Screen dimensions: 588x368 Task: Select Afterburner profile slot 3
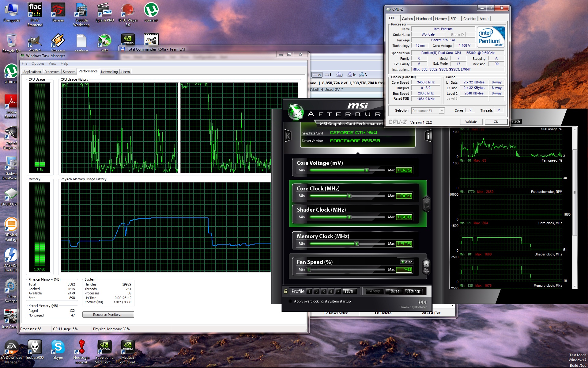click(x=324, y=291)
